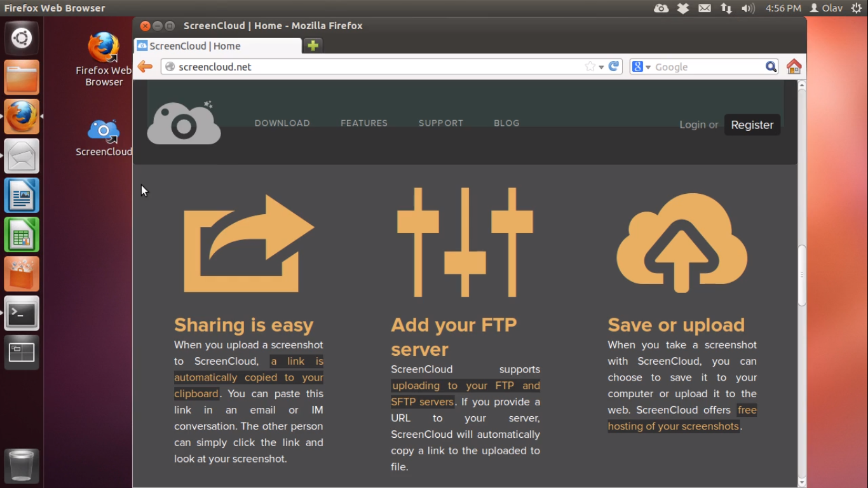Select the ScreenCloud desktop shortcut
Viewport: 868px width, 488px height.
[x=104, y=137]
